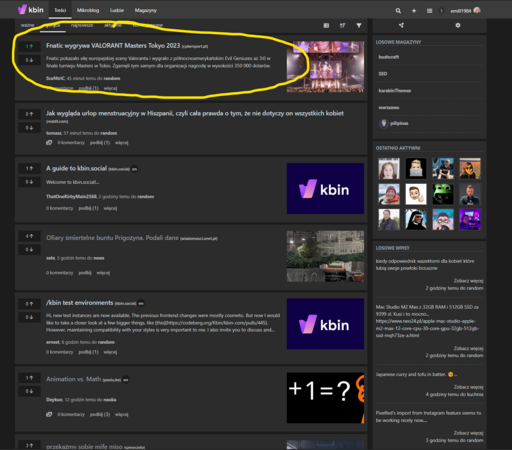Upvote A guide to kbin.social post
The image size is (512, 450).
[29, 168]
